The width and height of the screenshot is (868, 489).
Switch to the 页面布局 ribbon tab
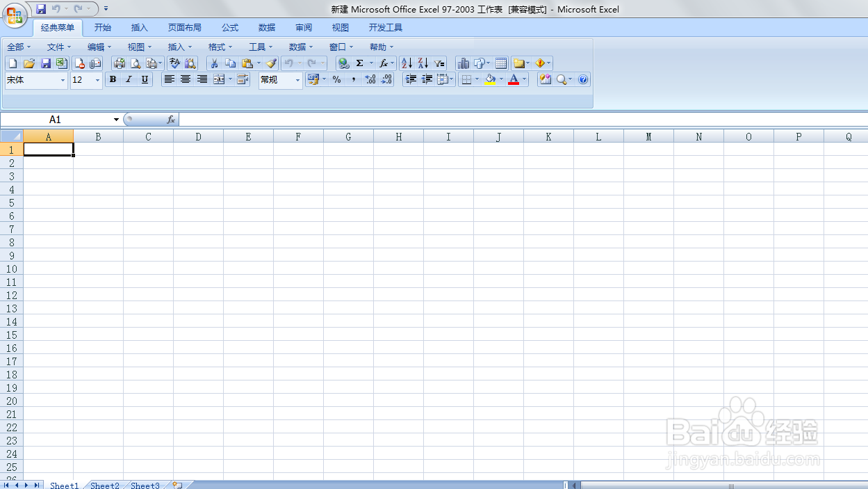184,28
